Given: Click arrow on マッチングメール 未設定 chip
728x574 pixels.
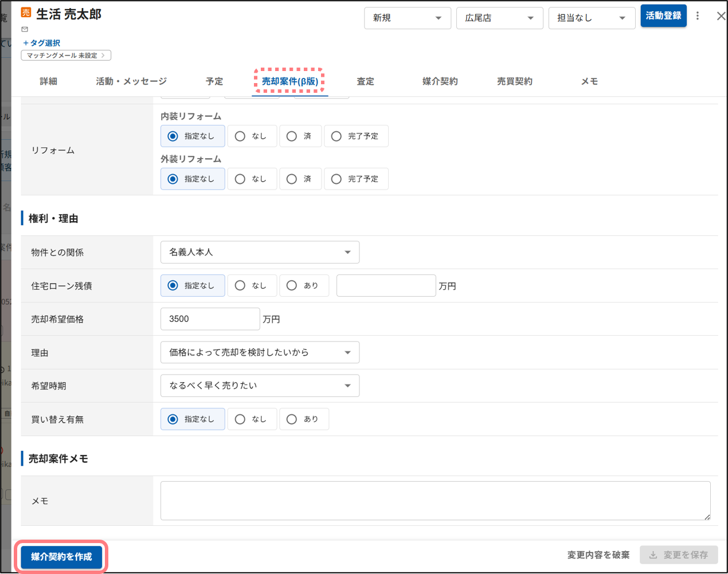Looking at the screenshot, I should [103, 56].
